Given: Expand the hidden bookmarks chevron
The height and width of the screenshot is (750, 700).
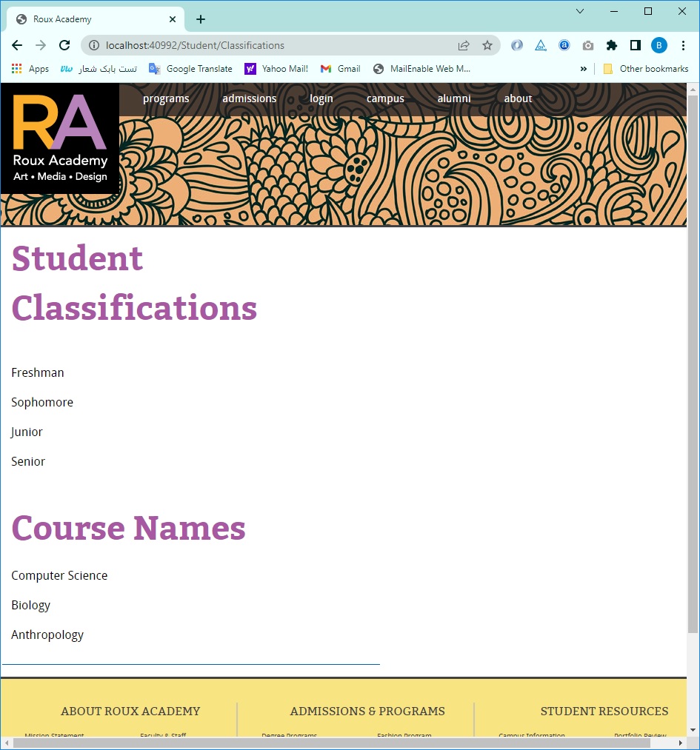Looking at the screenshot, I should (583, 69).
